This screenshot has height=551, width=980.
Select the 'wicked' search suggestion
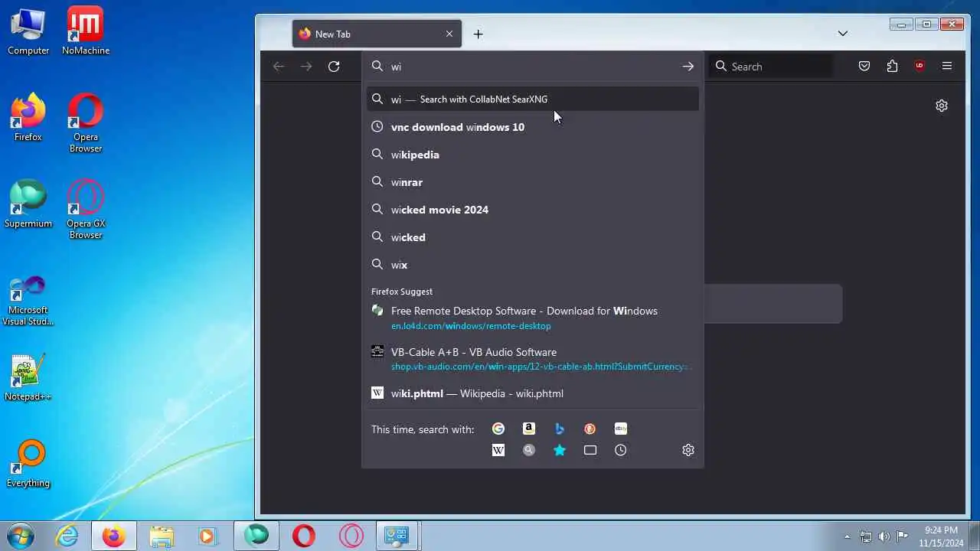pyautogui.click(x=533, y=237)
